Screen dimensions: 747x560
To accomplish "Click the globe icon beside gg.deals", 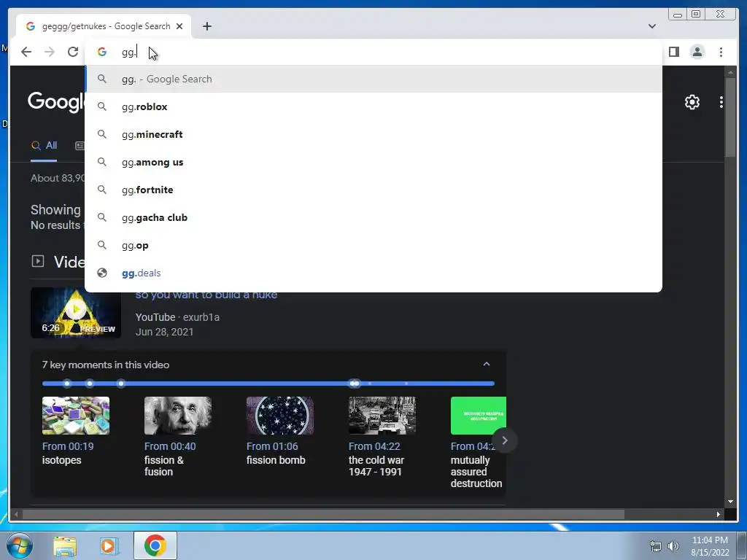I will click(x=102, y=273).
